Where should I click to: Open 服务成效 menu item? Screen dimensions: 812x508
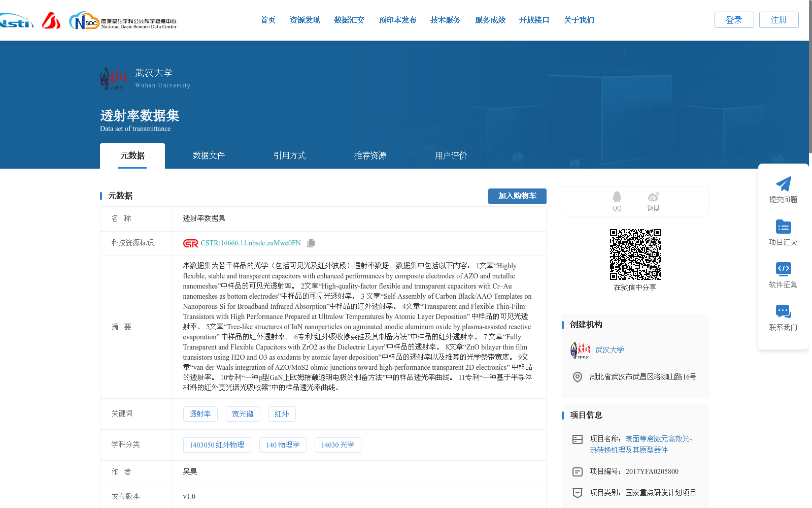pos(490,20)
